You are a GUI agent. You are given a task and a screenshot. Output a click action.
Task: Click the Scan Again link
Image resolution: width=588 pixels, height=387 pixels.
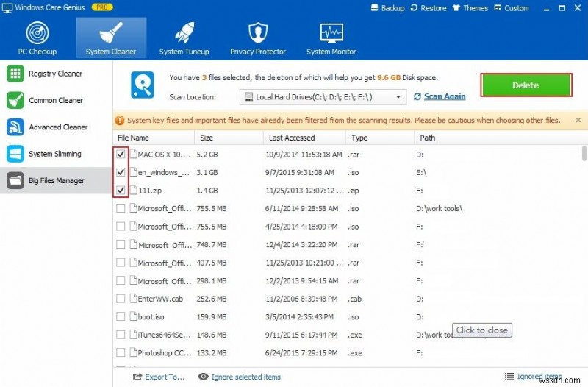(445, 97)
